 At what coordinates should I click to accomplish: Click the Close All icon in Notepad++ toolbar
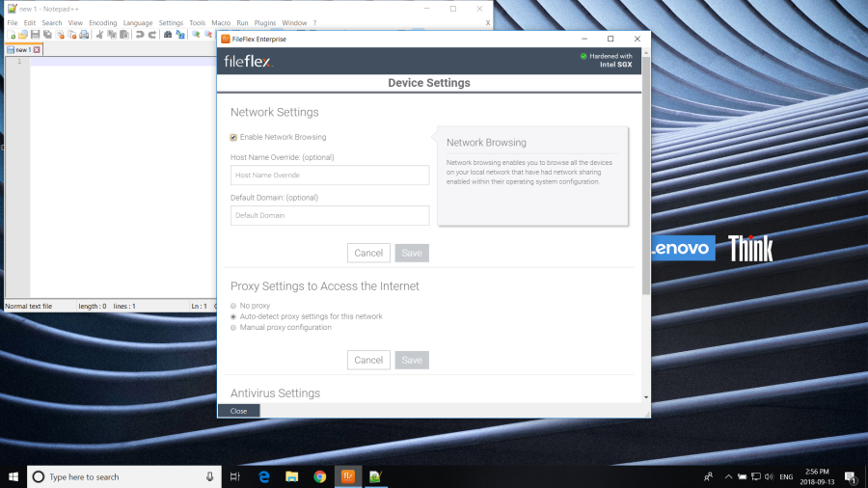coord(72,35)
